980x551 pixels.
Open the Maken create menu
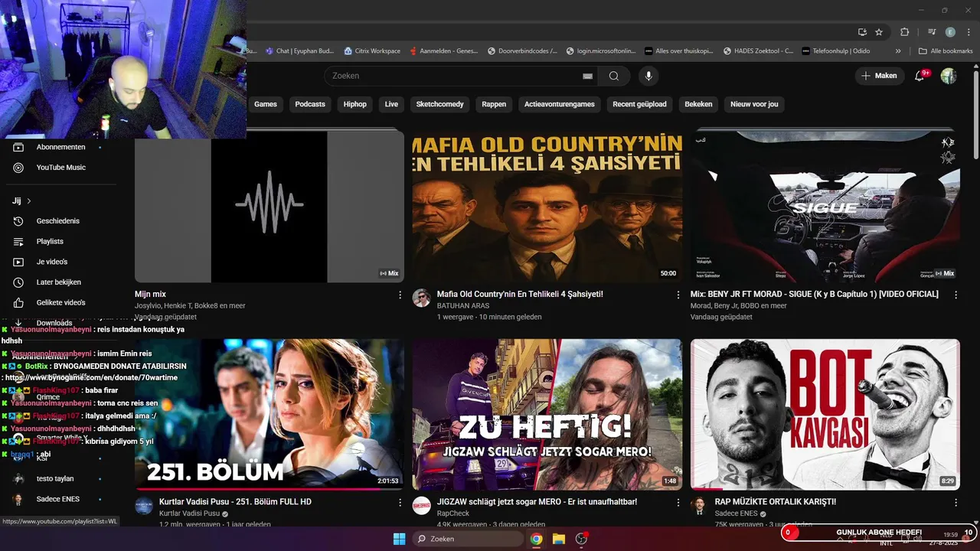pos(879,76)
